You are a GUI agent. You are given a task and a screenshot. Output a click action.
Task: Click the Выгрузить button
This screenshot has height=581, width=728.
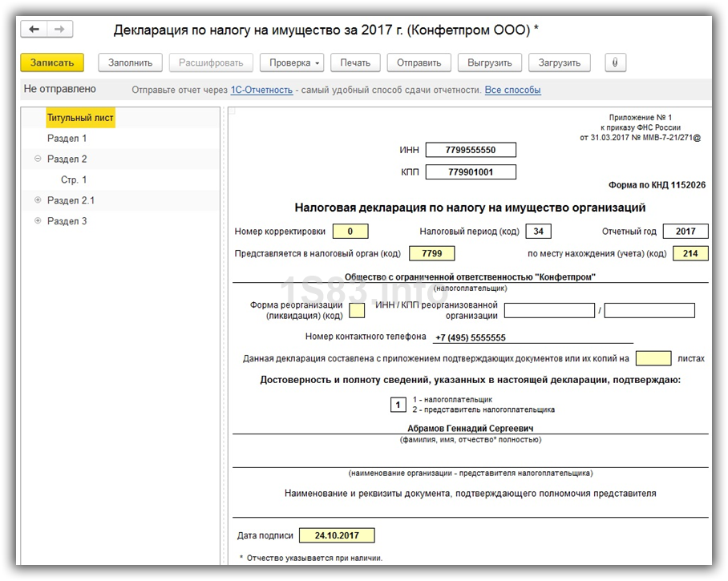(490, 63)
